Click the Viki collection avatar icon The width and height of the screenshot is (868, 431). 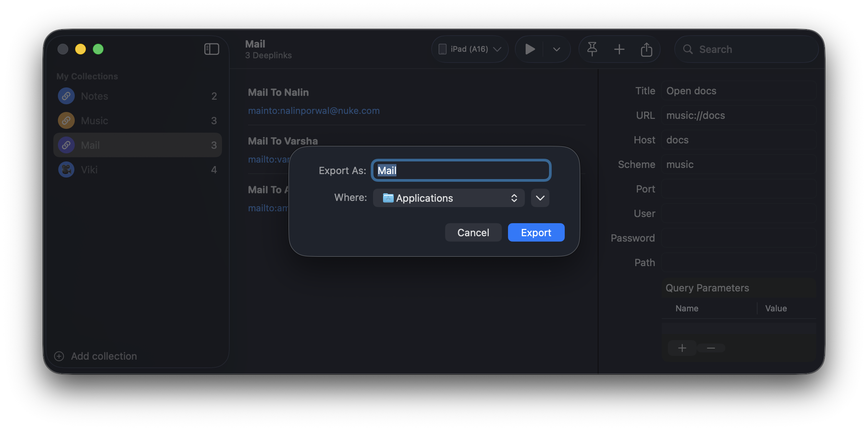point(66,169)
